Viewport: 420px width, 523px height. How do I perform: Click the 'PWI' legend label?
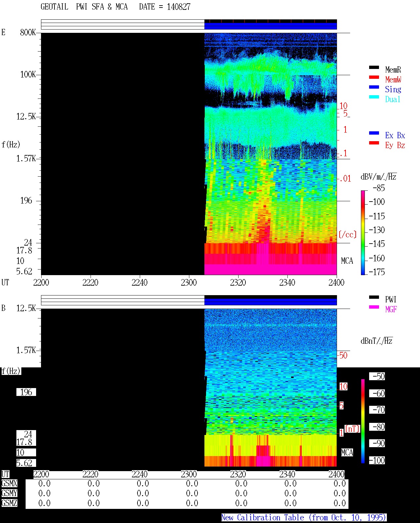[x=391, y=299]
